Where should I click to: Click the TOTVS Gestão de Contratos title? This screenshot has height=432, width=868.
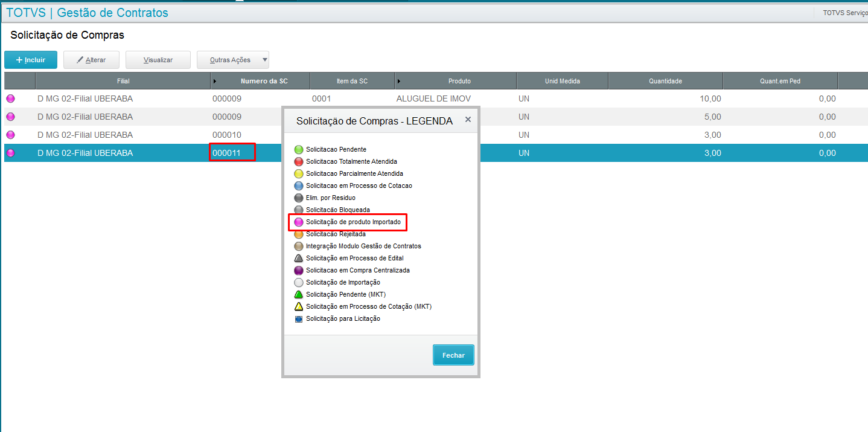pyautogui.click(x=87, y=13)
